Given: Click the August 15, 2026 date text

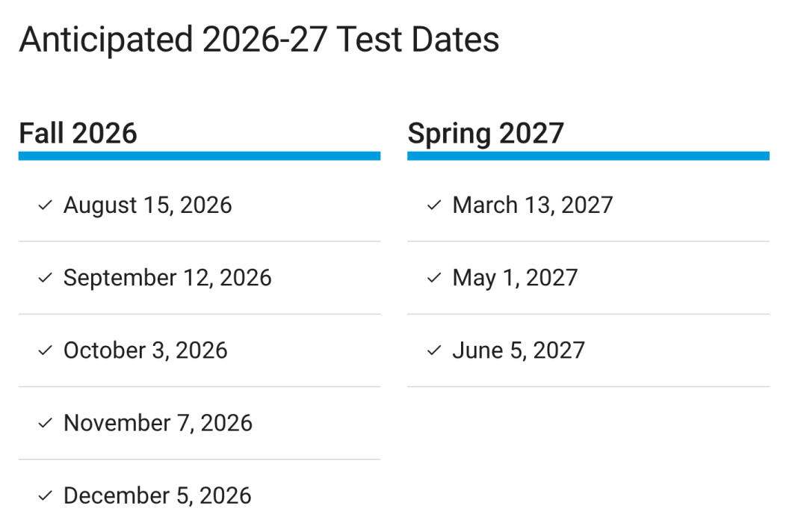Looking at the screenshot, I should (147, 205).
